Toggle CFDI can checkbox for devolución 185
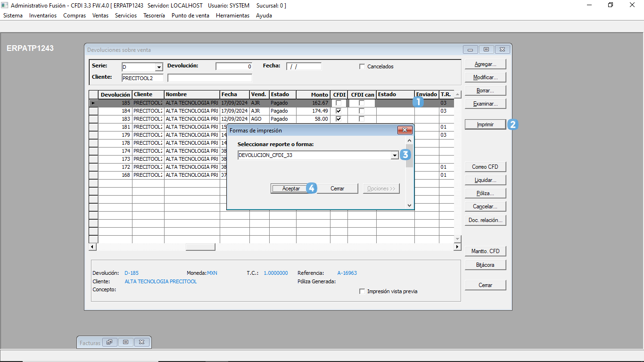Image resolution: width=644 pixels, height=362 pixels. [x=362, y=103]
